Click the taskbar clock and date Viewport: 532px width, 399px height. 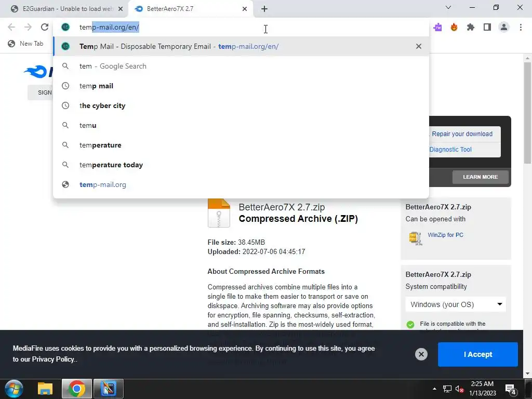[x=482, y=389]
